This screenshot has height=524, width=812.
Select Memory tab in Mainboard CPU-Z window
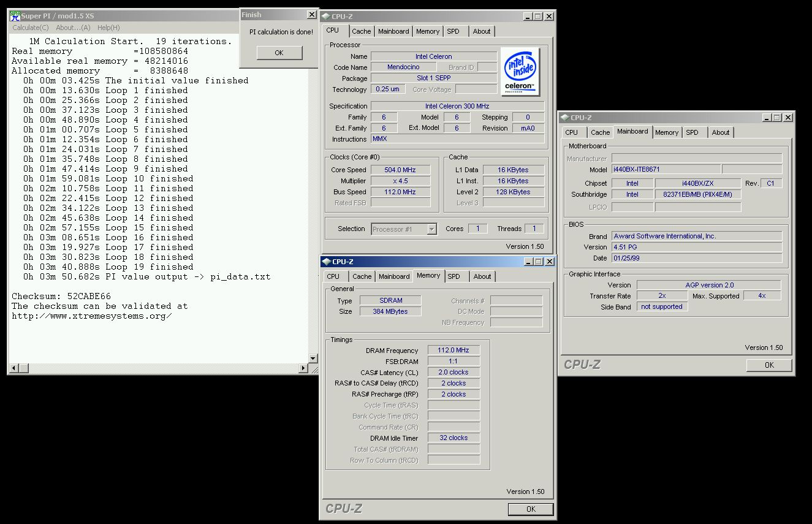[x=667, y=132]
